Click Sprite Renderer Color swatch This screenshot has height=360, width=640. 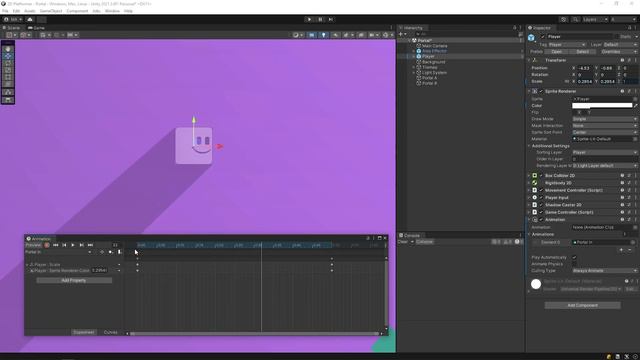pyautogui.click(x=602, y=106)
